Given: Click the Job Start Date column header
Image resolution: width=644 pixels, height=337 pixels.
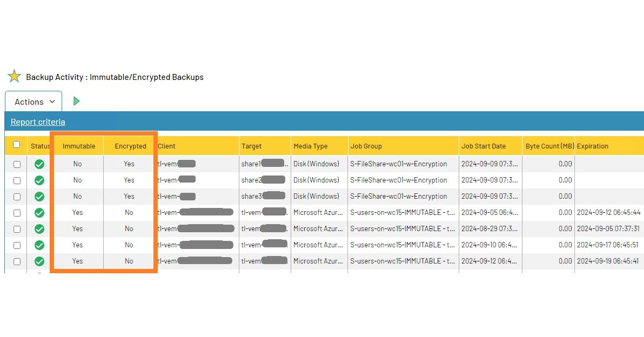Looking at the screenshot, I should 485,146.
